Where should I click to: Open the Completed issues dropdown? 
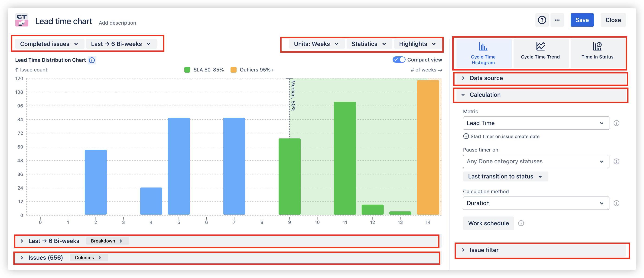pyautogui.click(x=49, y=44)
